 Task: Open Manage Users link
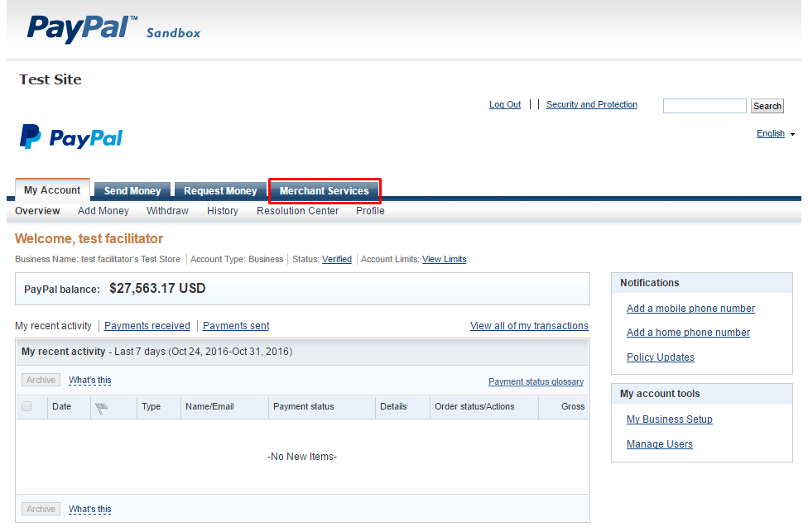pos(660,444)
